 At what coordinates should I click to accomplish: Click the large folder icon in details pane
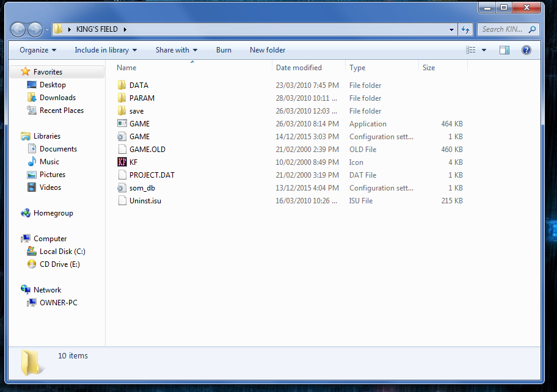tap(32, 363)
